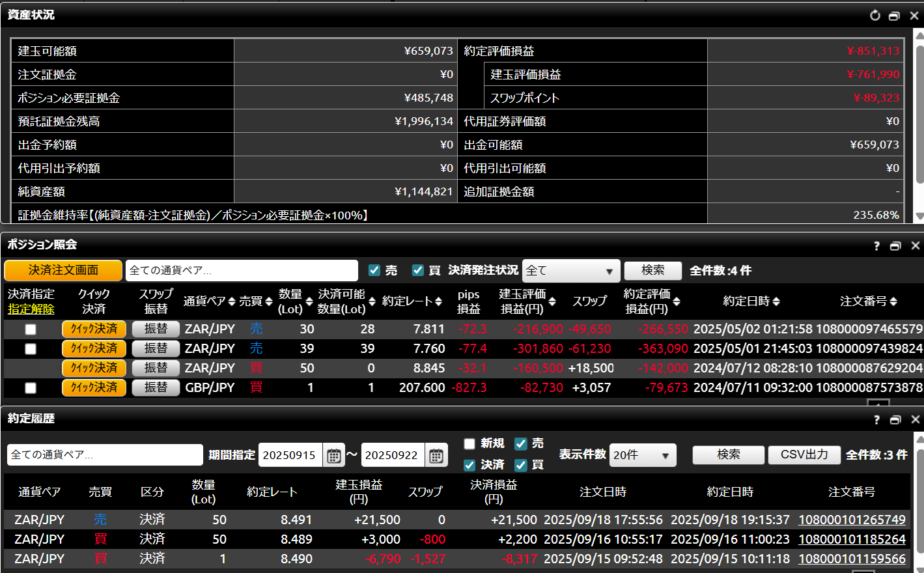Click the start date field 20250915
This screenshot has height=573, width=924.
pyautogui.click(x=290, y=455)
